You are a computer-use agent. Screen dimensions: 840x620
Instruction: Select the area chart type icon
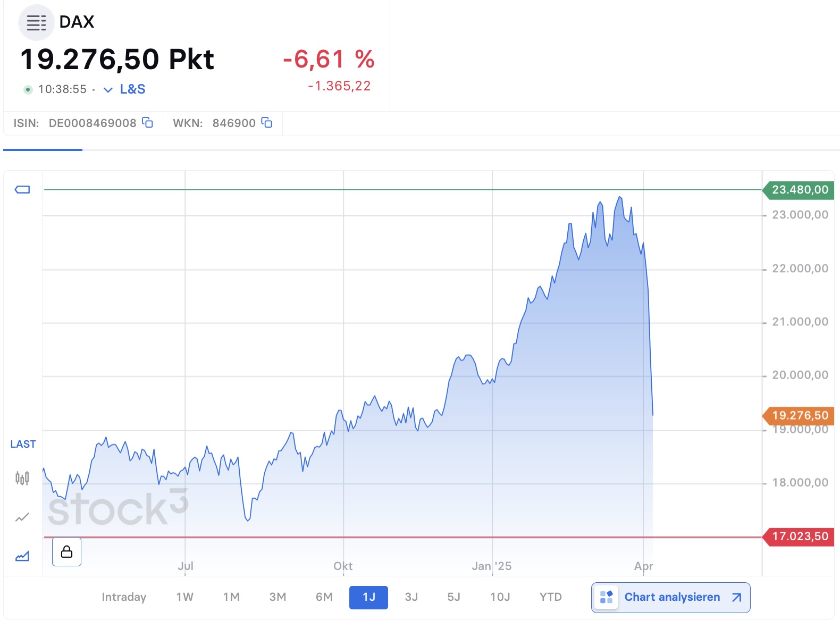coord(22,556)
